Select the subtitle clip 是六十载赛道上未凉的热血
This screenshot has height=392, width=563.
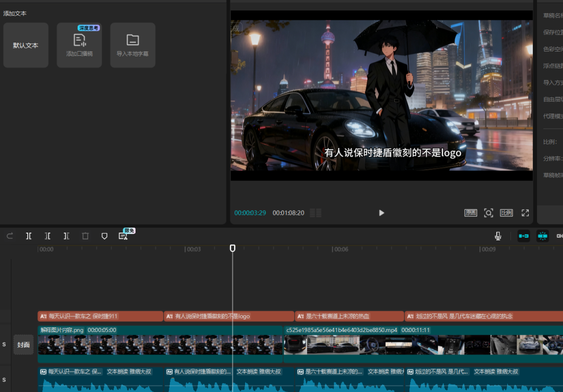coord(349,316)
